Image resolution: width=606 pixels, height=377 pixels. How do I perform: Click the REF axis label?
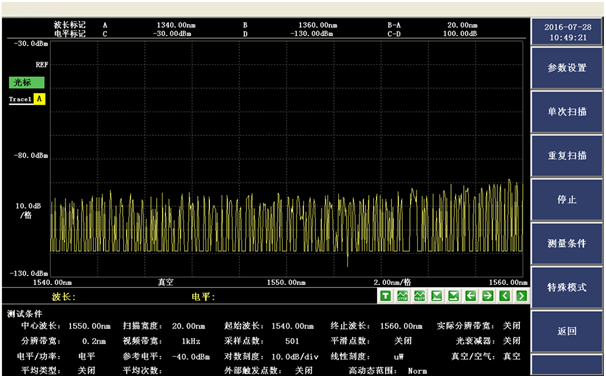point(42,65)
